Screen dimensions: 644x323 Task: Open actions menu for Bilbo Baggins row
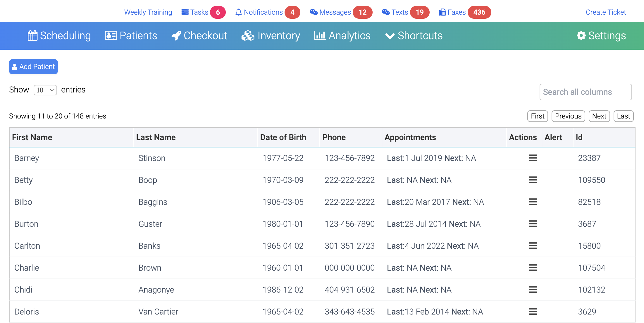click(533, 202)
